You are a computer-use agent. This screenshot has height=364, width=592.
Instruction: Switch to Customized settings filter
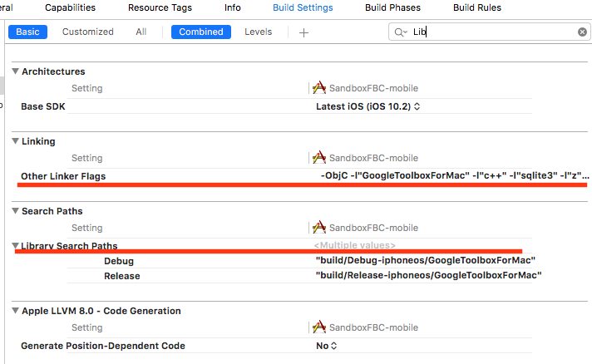coord(87,32)
